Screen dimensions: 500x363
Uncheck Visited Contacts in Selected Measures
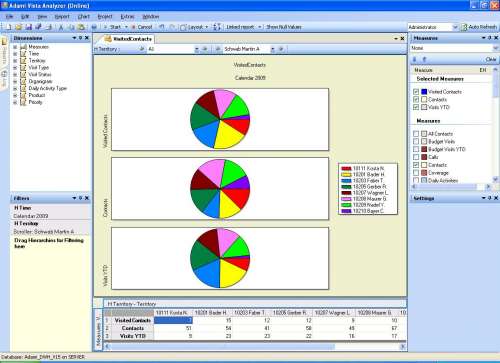click(416, 92)
